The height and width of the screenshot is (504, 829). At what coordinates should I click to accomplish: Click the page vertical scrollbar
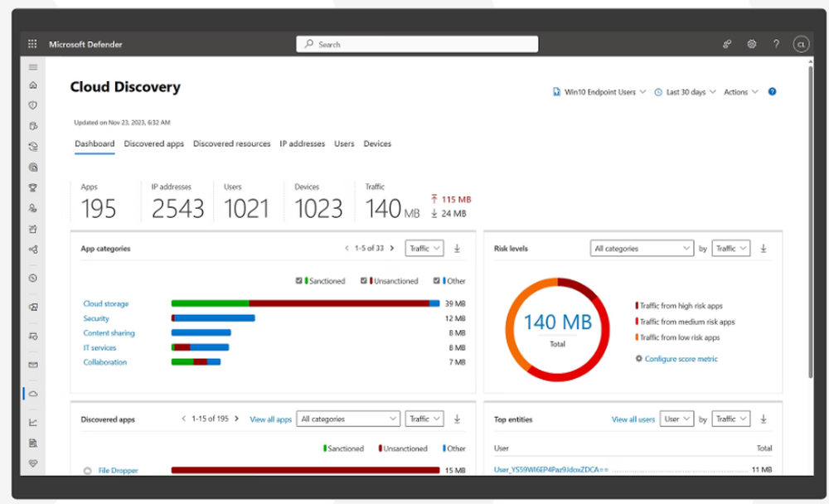click(811, 221)
